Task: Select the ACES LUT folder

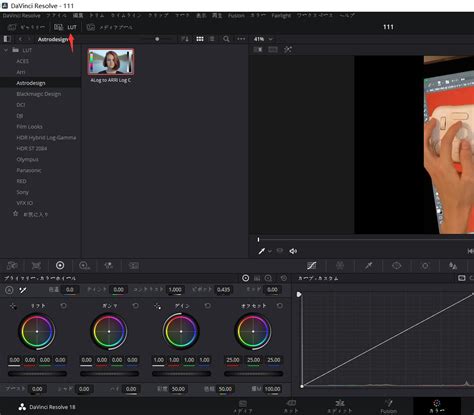Action: (x=22, y=61)
